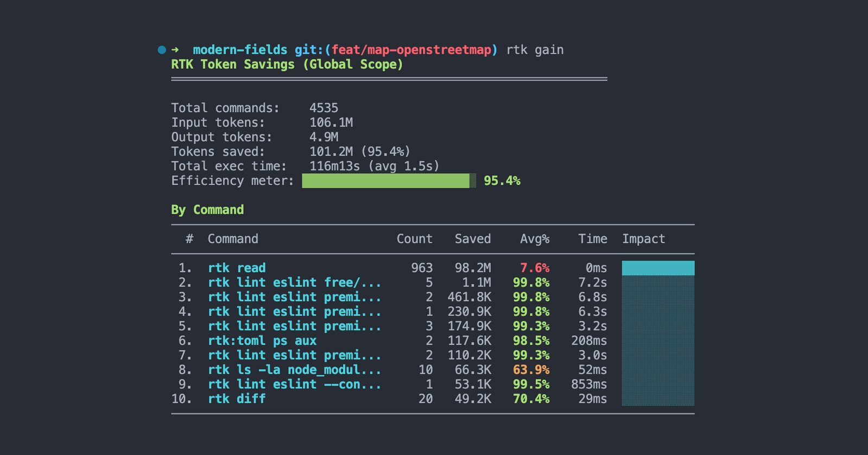Click the green prompt arrow
This screenshot has width=868, height=455.
click(175, 50)
